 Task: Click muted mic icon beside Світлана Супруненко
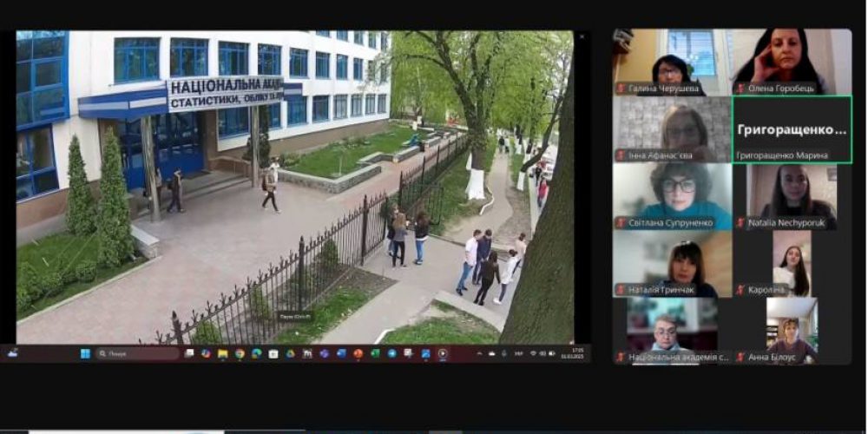(x=621, y=223)
